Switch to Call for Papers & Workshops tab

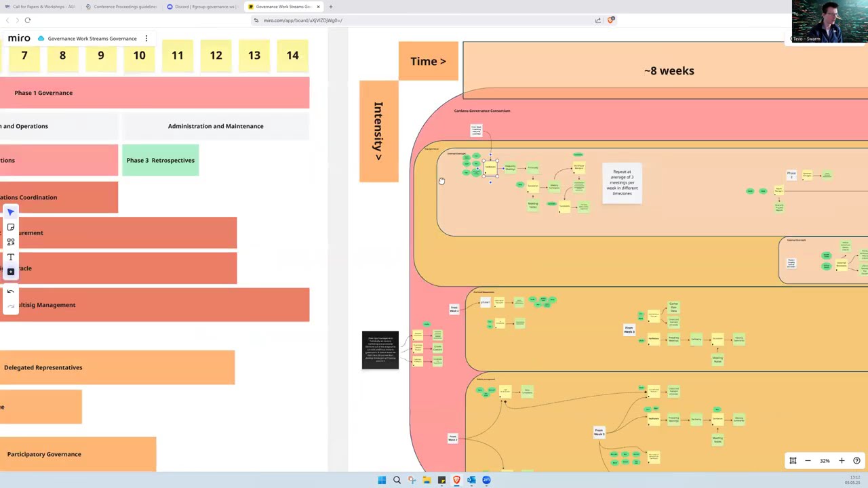40,7
